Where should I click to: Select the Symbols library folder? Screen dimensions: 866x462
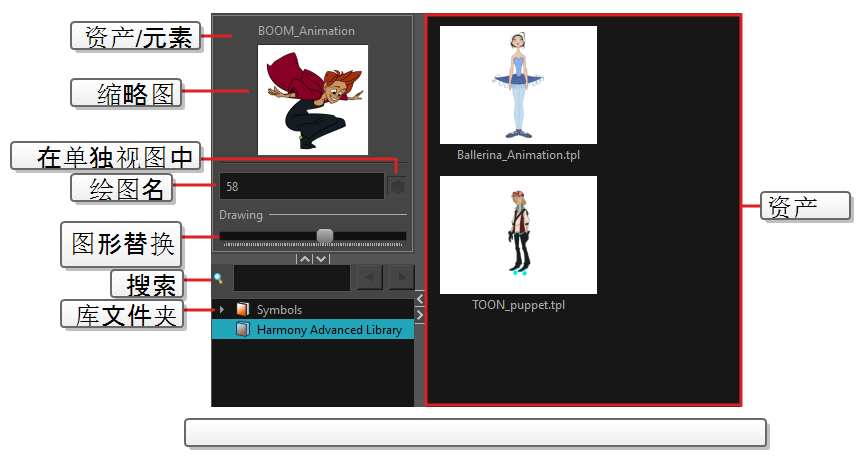click(x=279, y=310)
